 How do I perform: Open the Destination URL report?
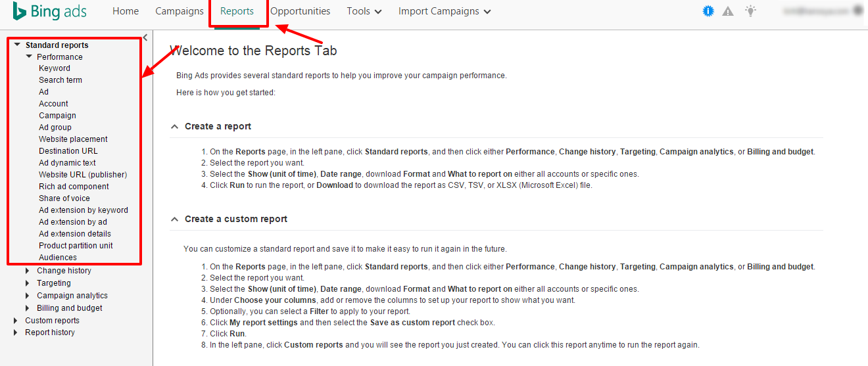(68, 151)
